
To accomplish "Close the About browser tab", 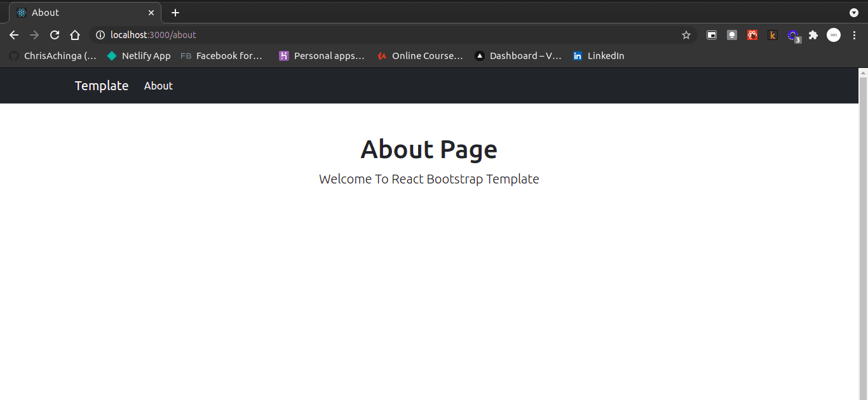I will (x=151, y=13).
